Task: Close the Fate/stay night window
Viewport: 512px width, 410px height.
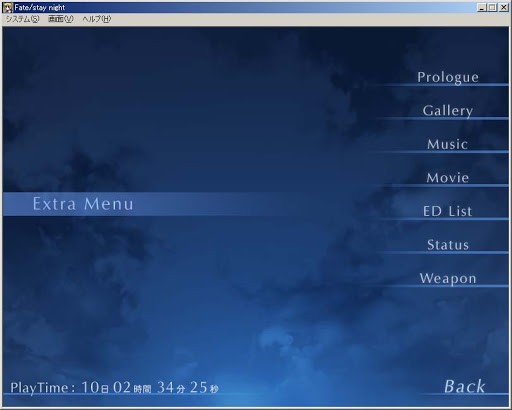Action: pos(504,7)
